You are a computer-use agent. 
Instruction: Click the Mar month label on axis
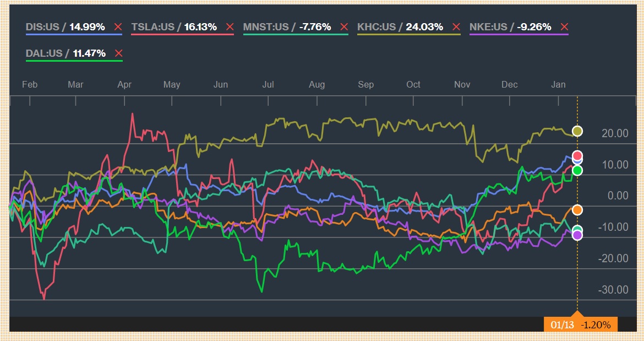tap(75, 85)
